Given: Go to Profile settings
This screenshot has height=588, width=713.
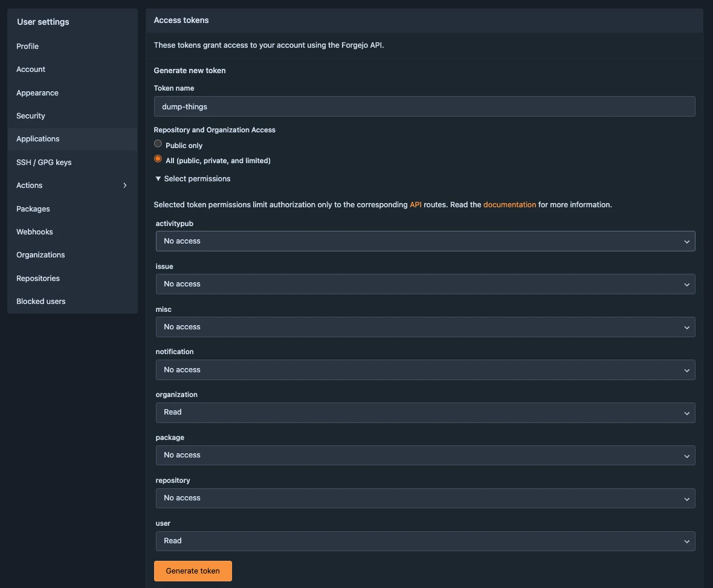Looking at the screenshot, I should point(28,47).
